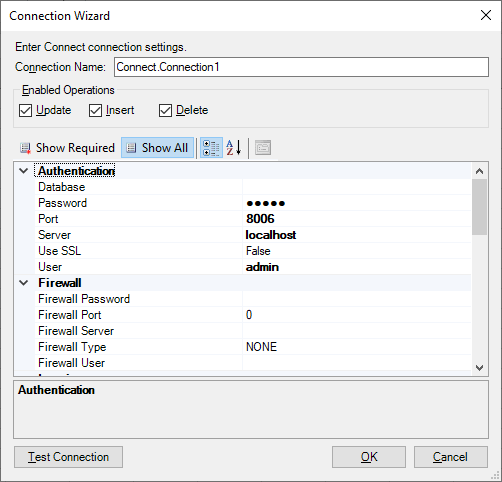This screenshot has width=502, height=482.
Task: Click into the Connection Name field
Action: coord(301,67)
